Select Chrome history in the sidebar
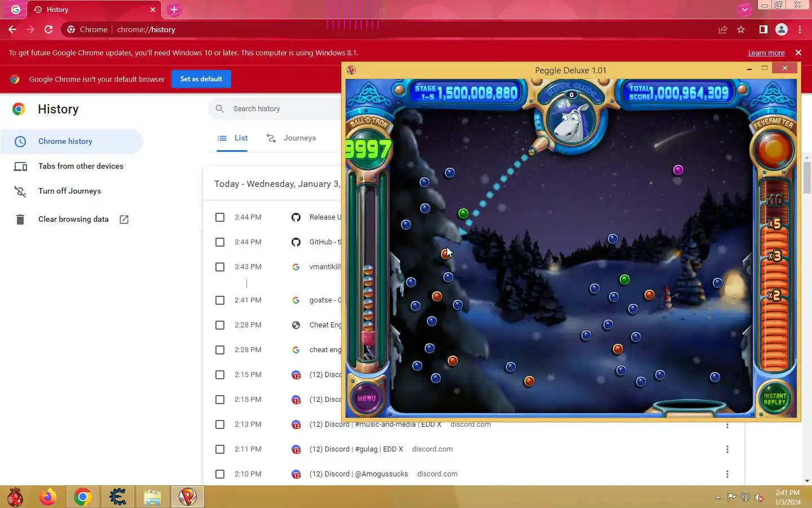Screen dimensions: 812x508 pos(72,141)
